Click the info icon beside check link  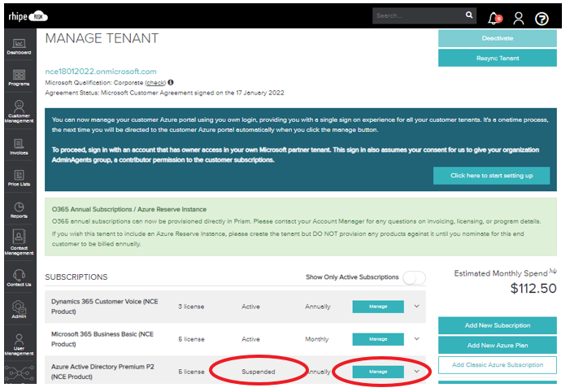(171, 82)
